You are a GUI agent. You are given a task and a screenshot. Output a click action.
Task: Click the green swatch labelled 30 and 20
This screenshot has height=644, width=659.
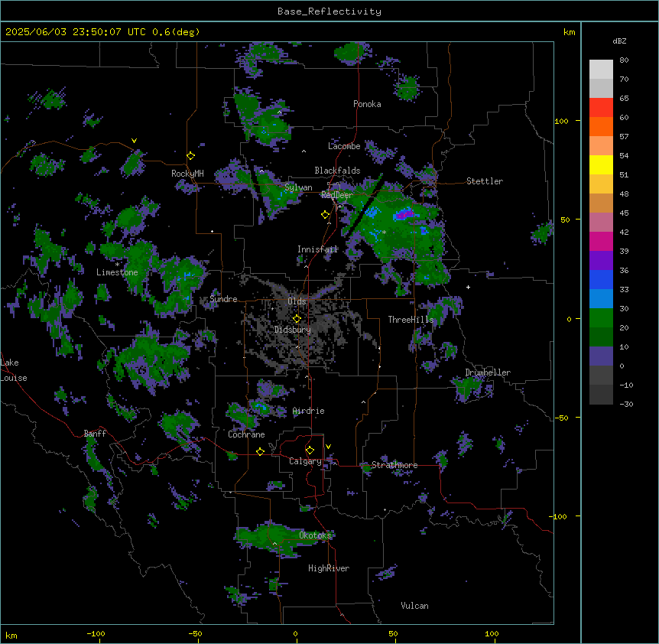[x=601, y=318]
